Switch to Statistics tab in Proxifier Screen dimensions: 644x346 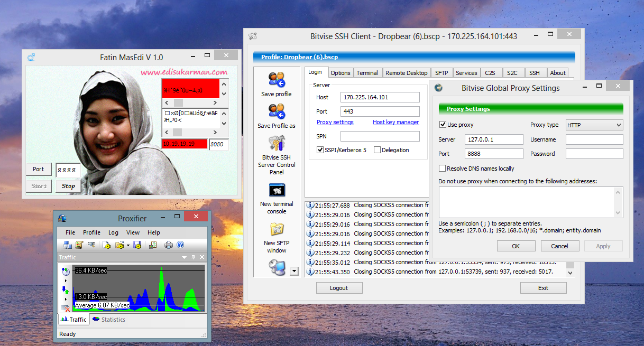coord(108,320)
